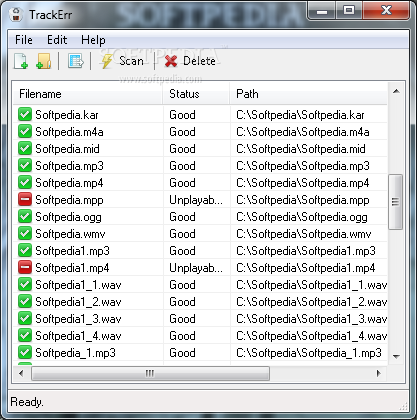Open the Help menu
Viewport: 417px width, 420px height.
coord(93,40)
